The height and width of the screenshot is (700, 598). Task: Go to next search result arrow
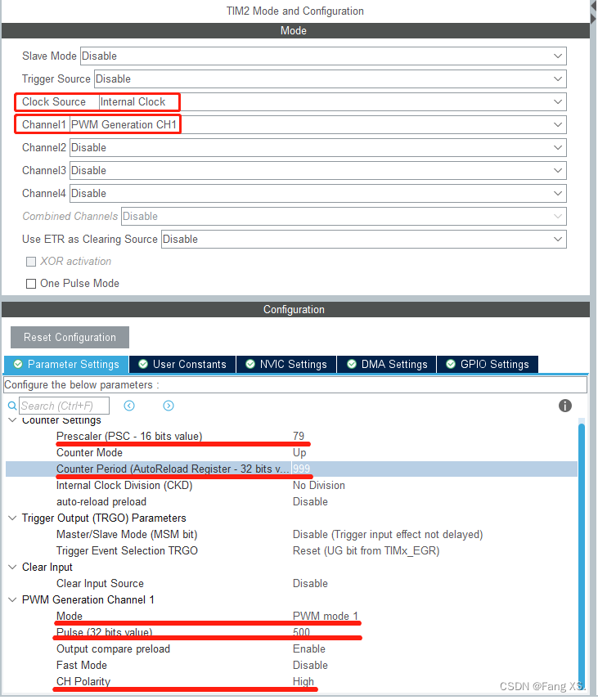tap(169, 406)
